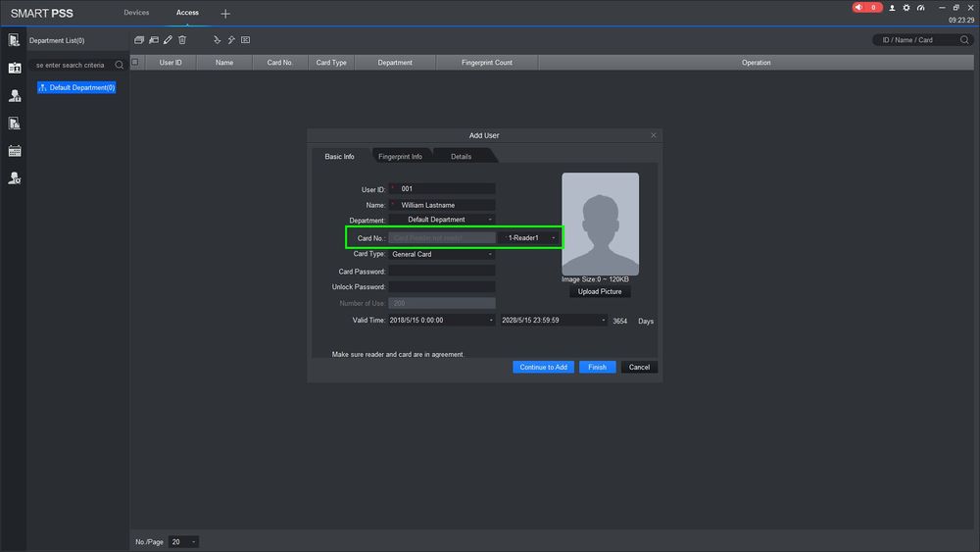Screen dimensions: 980x552
Task: Open settings gear icon in title bar
Action: click(x=906, y=8)
